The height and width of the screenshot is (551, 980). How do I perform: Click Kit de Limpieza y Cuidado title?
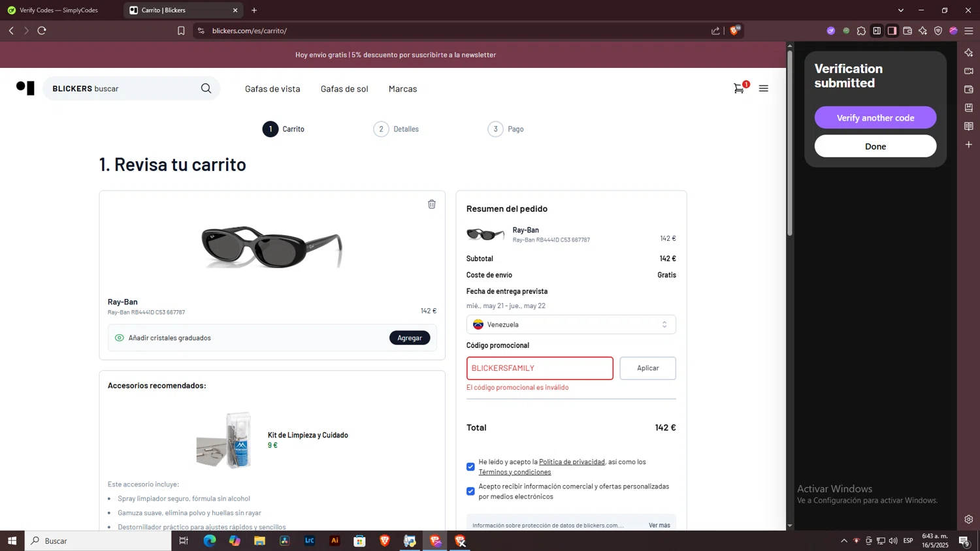308,435
